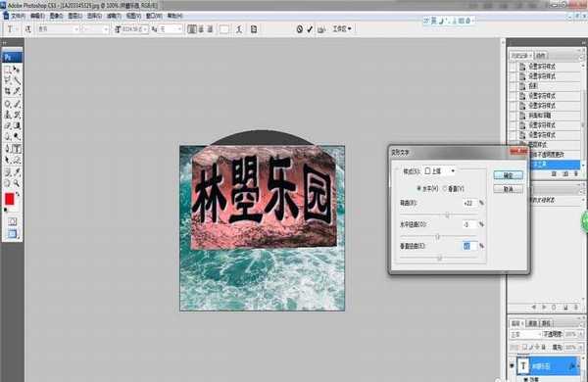Open the 样式 warp style dropdown
Image resolution: width=588 pixels, height=382 pixels.
pyautogui.click(x=439, y=171)
